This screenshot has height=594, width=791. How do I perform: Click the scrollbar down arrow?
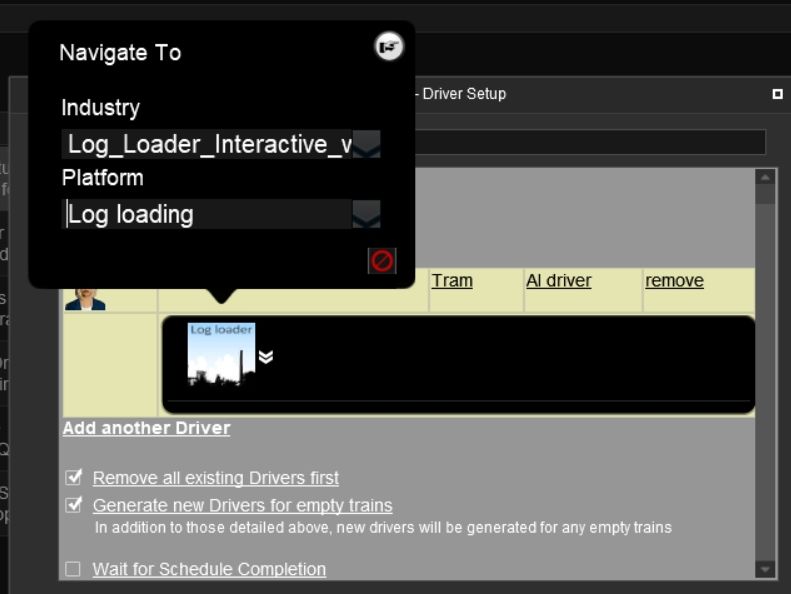(x=765, y=569)
